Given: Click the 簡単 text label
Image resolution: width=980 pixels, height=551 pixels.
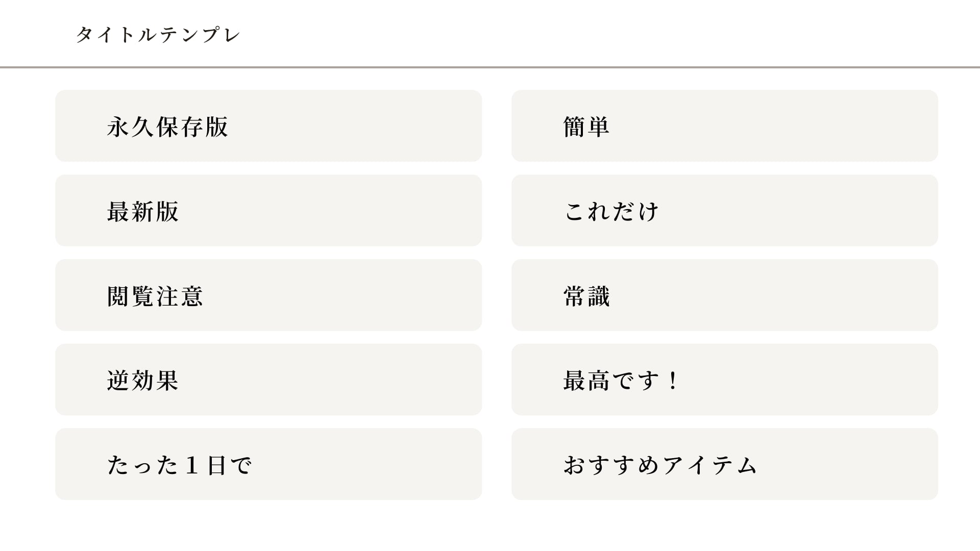Looking at the screenshot, I should click(x=586, y=127).
